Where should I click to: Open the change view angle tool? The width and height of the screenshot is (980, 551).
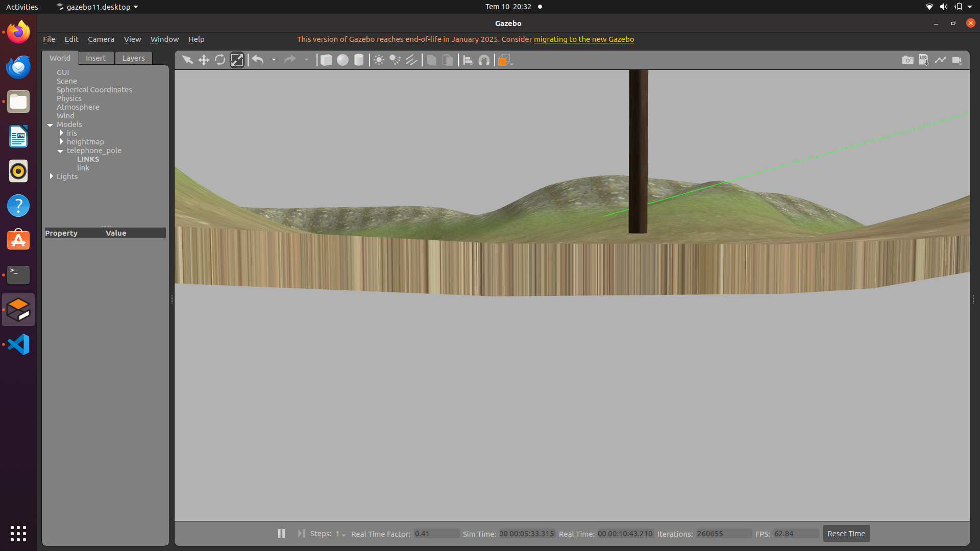[x=505, y=60]
